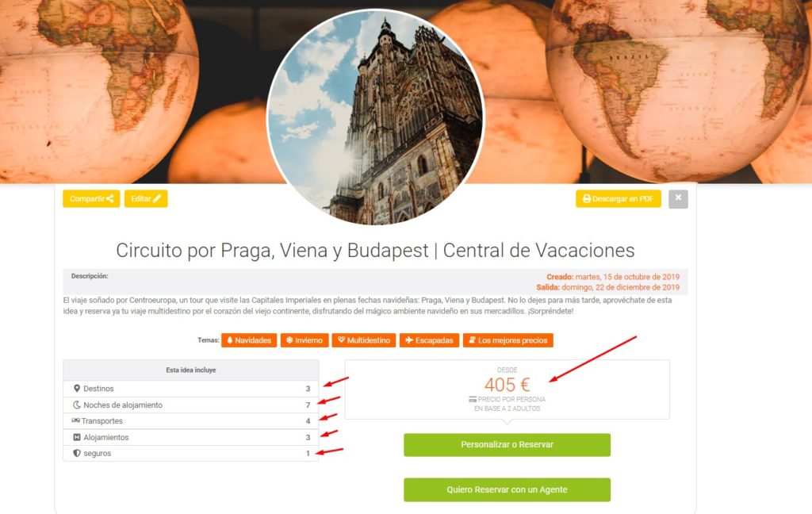812x514 pixels.
Task: Click the shield icon next to seguros
Action: pos(77,454)
